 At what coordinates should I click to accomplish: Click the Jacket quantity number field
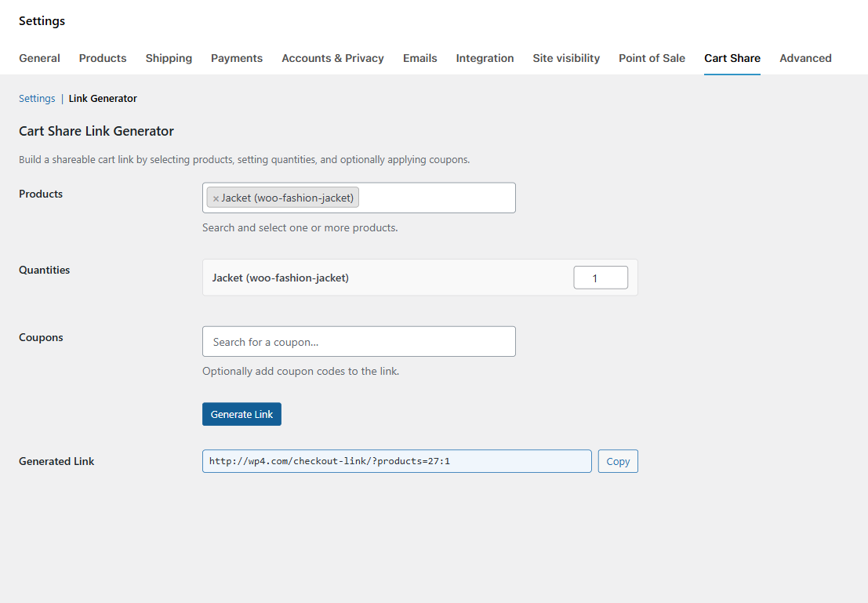tap(601, 278)
